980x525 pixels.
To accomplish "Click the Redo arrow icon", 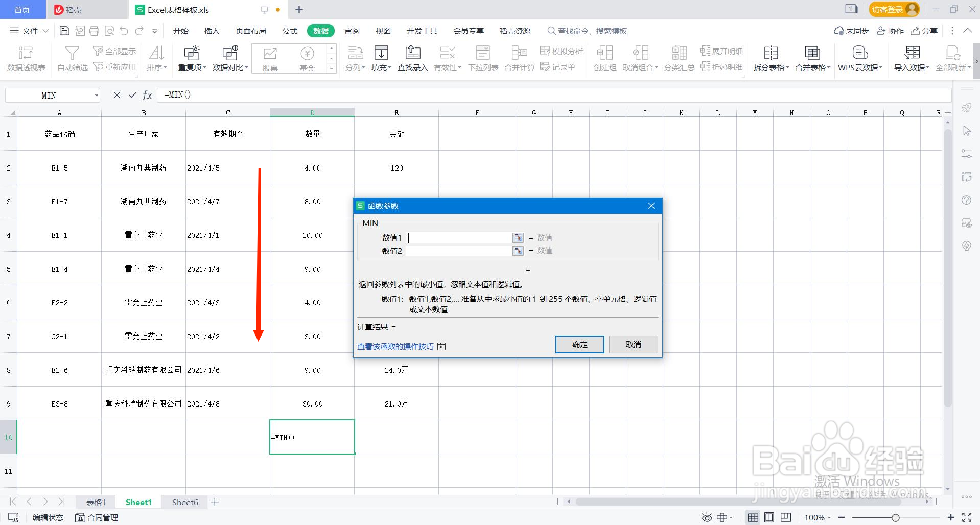I will pos(139,31).
